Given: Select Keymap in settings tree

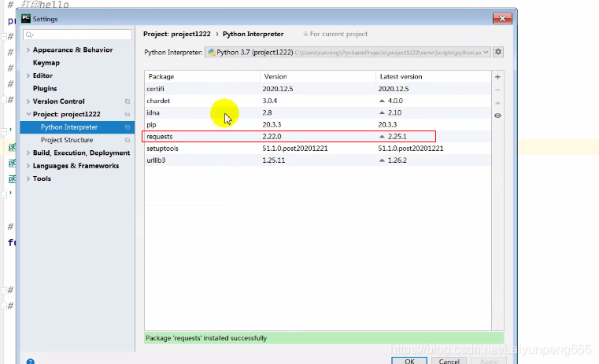Looking at the screenshot, I should pyautogui.click(x=46, y=63).
